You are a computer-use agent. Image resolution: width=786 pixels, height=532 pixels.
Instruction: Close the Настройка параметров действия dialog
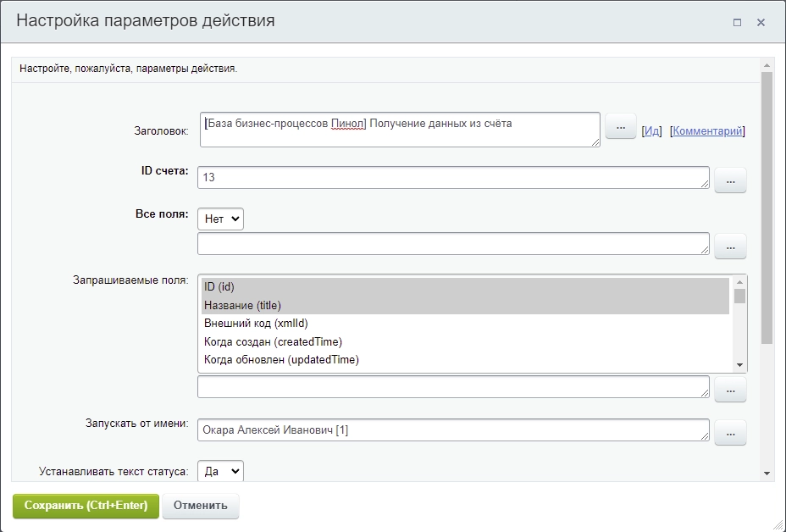[761, 23]
